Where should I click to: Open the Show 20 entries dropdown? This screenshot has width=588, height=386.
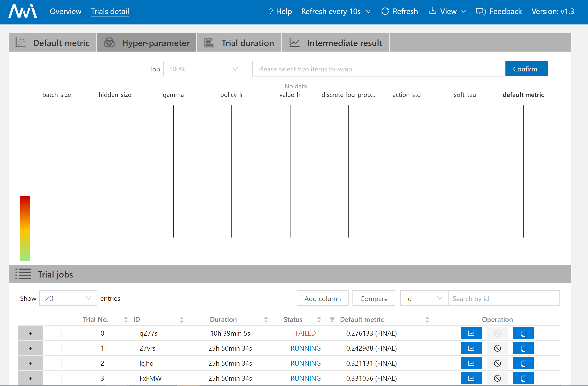point(68,298)
